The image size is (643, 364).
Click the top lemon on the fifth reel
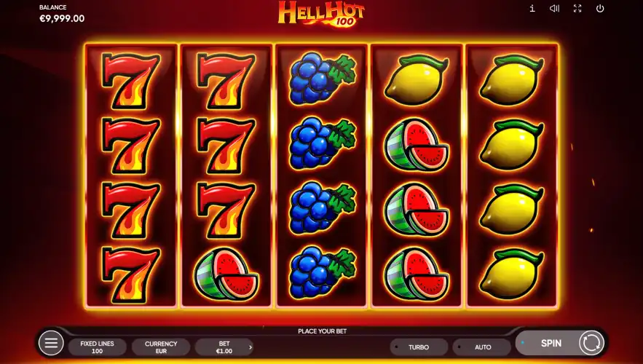512,80
